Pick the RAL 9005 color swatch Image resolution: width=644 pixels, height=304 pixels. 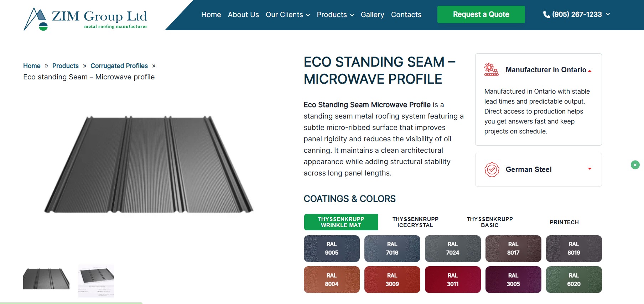click(332, 248)
